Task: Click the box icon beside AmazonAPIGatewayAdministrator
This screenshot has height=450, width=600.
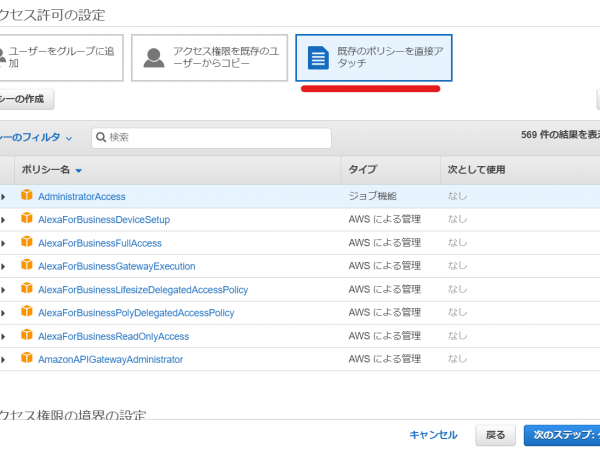Action: 27,357
